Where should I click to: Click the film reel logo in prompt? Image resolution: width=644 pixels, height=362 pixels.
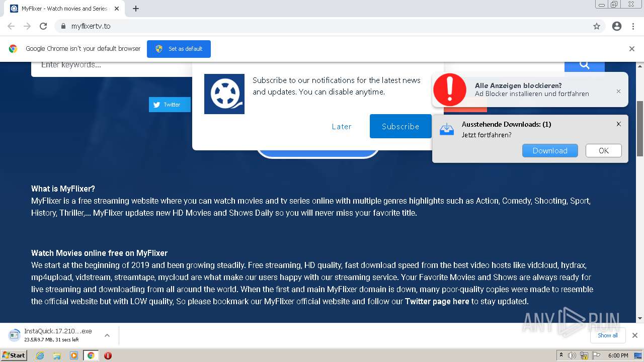pos(224,94)
